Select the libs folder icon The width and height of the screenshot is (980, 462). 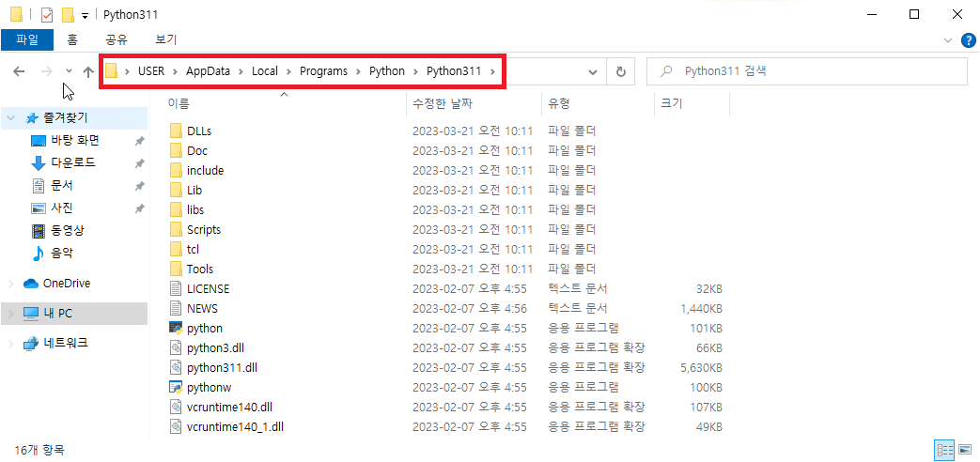[x=176, y=209]
